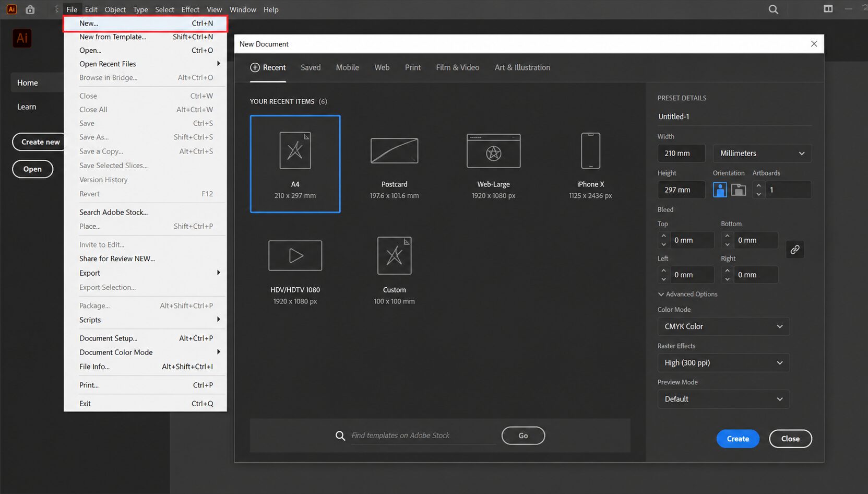Open the Millimeters units dropdown
Screen dimensions: 868x494
(x=762, y=153)
